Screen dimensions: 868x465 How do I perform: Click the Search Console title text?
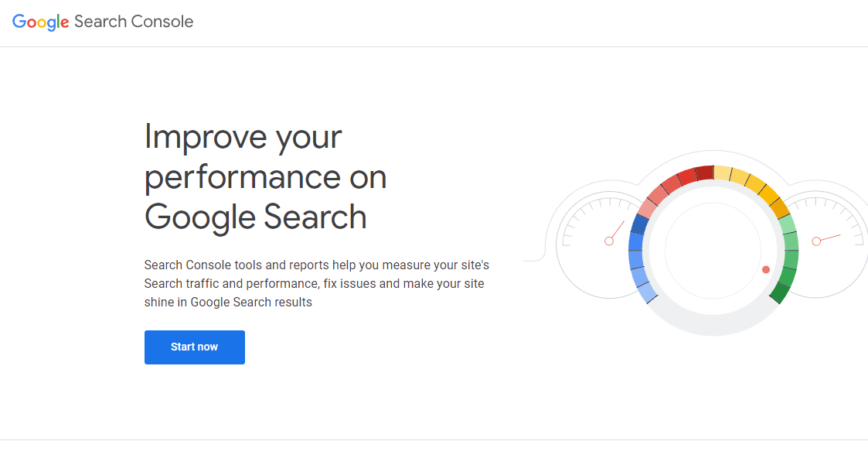pos(133,22)
